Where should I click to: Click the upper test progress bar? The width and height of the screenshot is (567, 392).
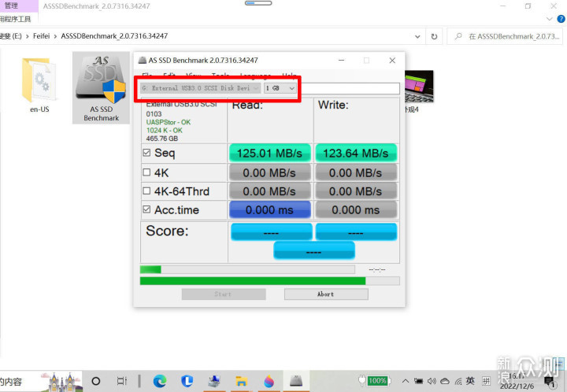click(x=247, y=269)
